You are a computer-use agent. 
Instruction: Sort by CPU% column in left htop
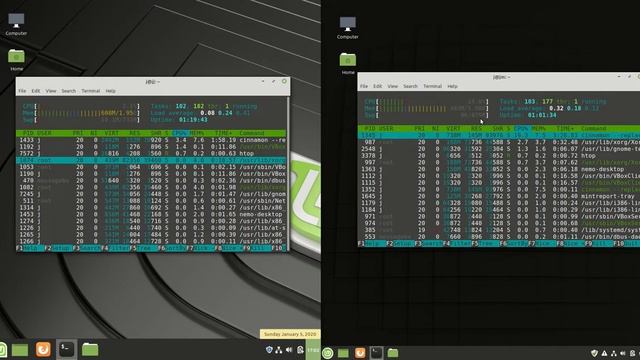coord(180,133)
